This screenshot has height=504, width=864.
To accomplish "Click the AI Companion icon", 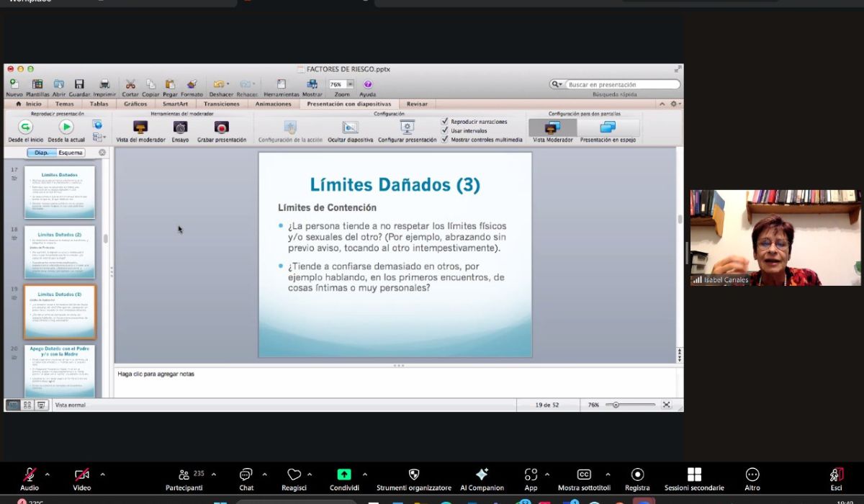I will [x=482, y=474].
